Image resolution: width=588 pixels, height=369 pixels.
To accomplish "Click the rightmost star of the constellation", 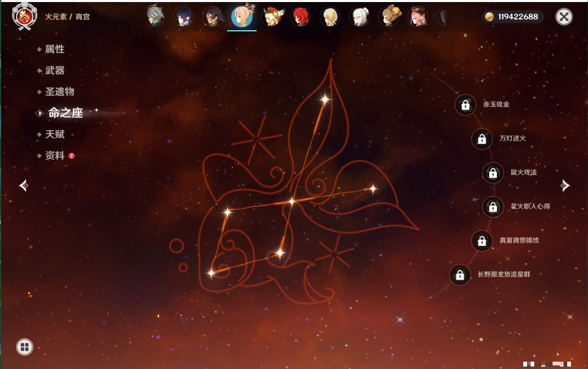I will pos(373,188).
